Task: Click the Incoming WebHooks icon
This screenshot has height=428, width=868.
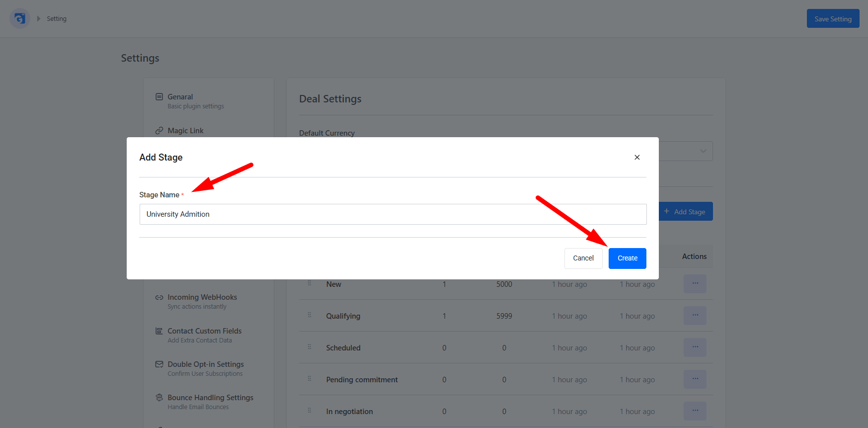Action: tap(159, 297)
